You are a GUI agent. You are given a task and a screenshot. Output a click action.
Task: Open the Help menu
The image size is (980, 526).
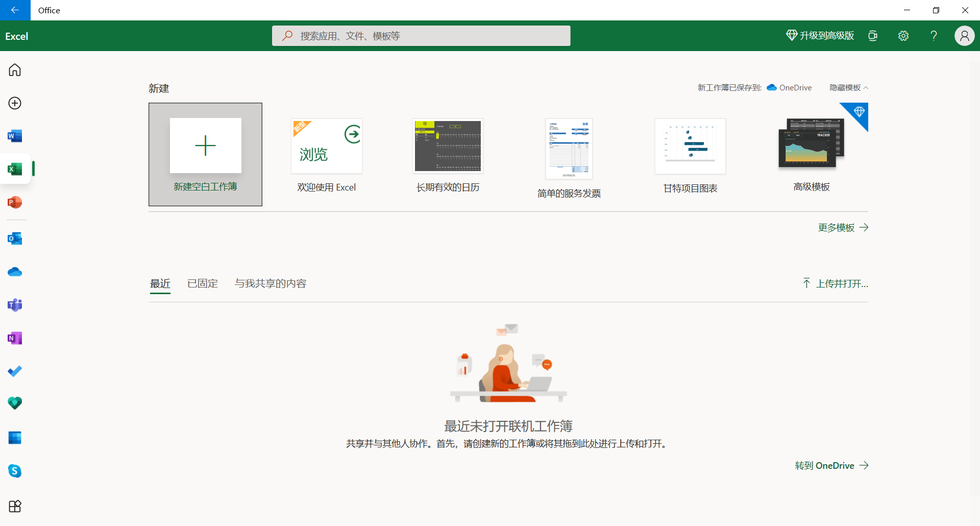click(933, 36)
